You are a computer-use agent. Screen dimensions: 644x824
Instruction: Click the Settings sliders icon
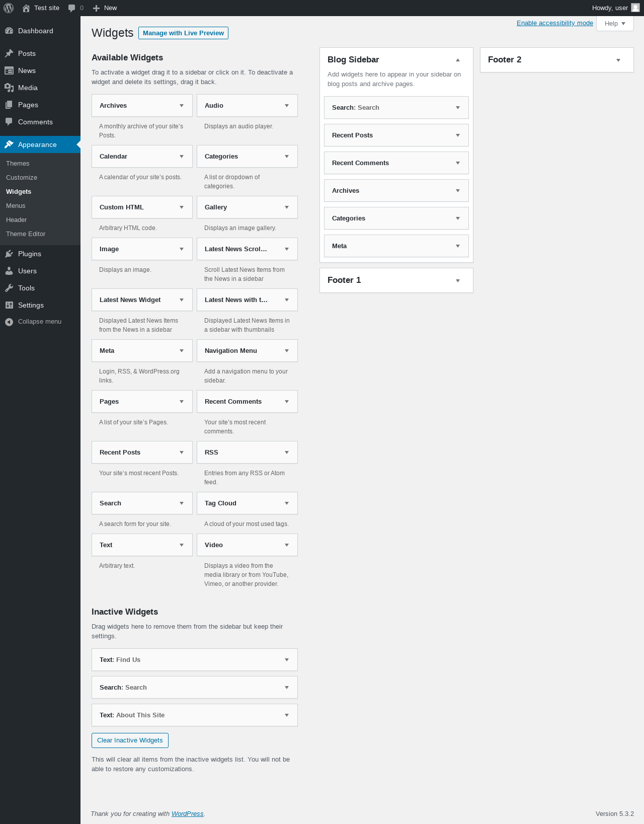coord(9,305)
